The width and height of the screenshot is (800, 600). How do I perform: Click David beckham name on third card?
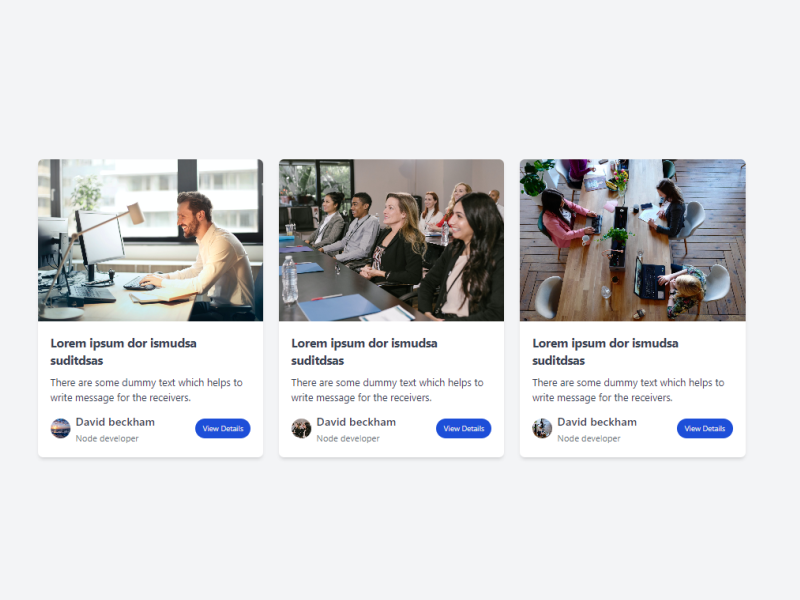click(597, 422)
